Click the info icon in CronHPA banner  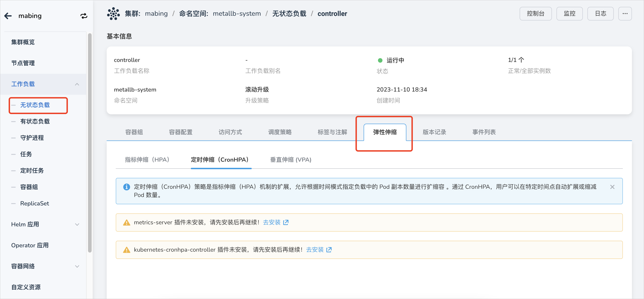tap(126, 187)
